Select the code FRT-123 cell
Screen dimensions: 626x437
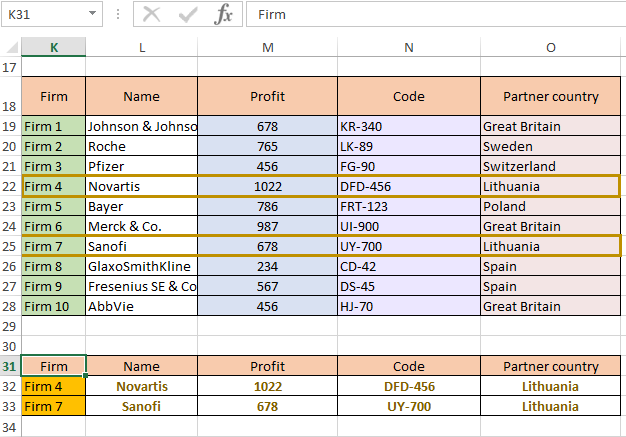point(409,206)
